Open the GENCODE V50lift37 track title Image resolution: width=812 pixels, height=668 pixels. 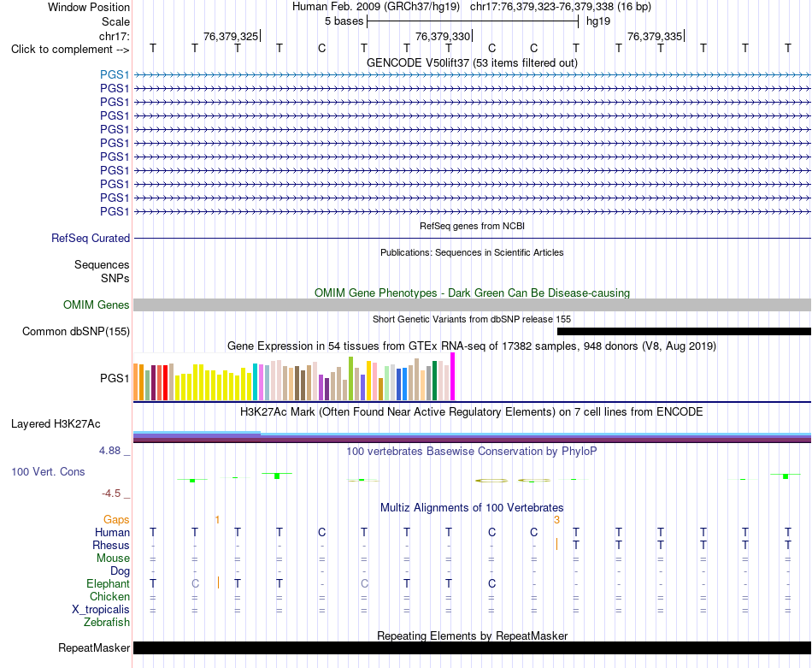coord(473,62)
